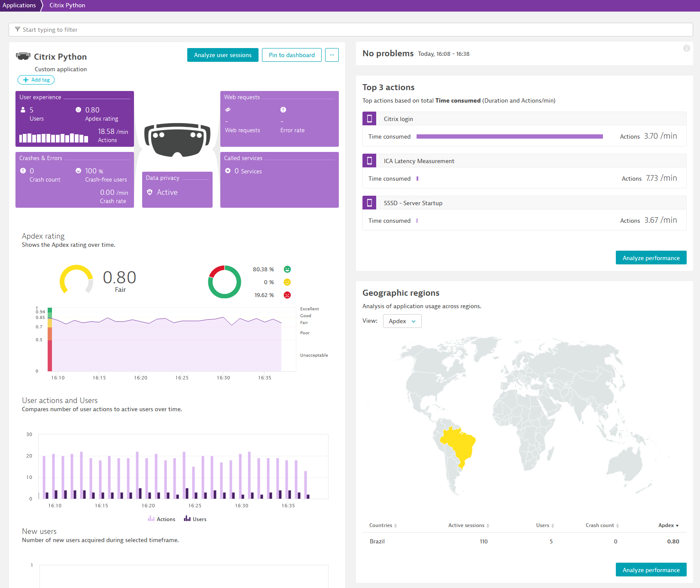The height and width of the screenshot is (588, 700).
Task: Click the Actions legend icon
Action: point(151,519)
